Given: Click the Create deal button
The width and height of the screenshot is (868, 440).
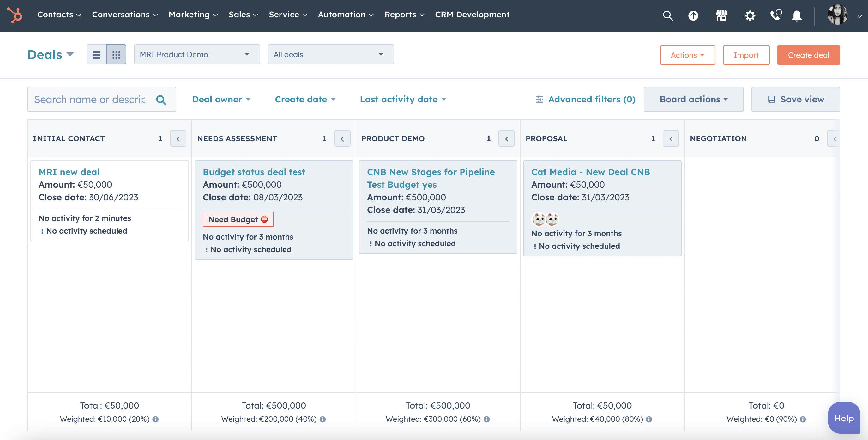Looking at the screenshot, I should (x=808, y=55).
